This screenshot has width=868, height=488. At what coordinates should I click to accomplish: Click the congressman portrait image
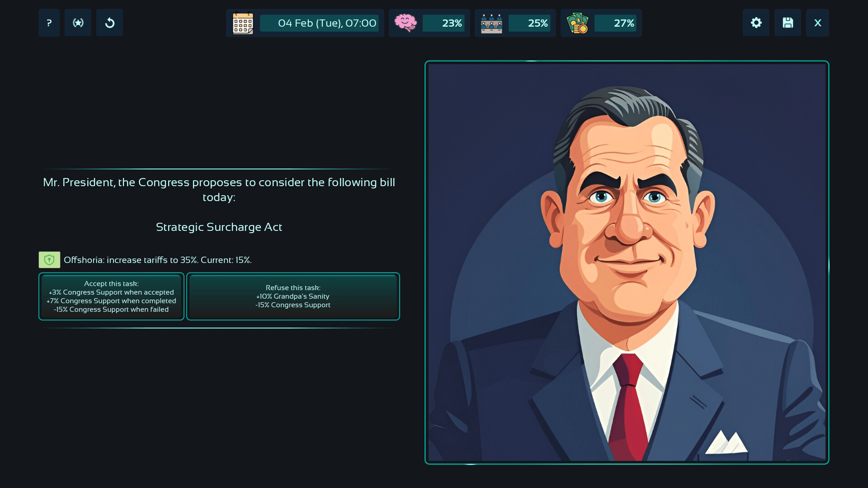pos(627,262)
